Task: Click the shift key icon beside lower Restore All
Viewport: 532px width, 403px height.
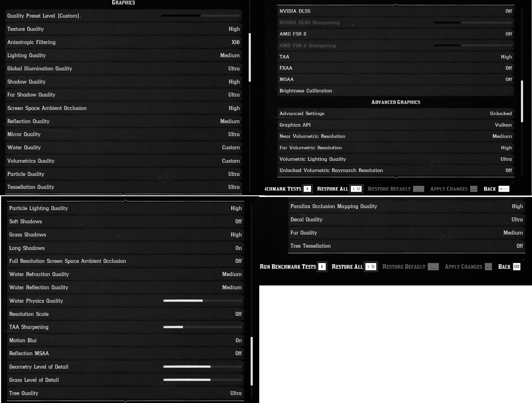Action: point(371,267)
